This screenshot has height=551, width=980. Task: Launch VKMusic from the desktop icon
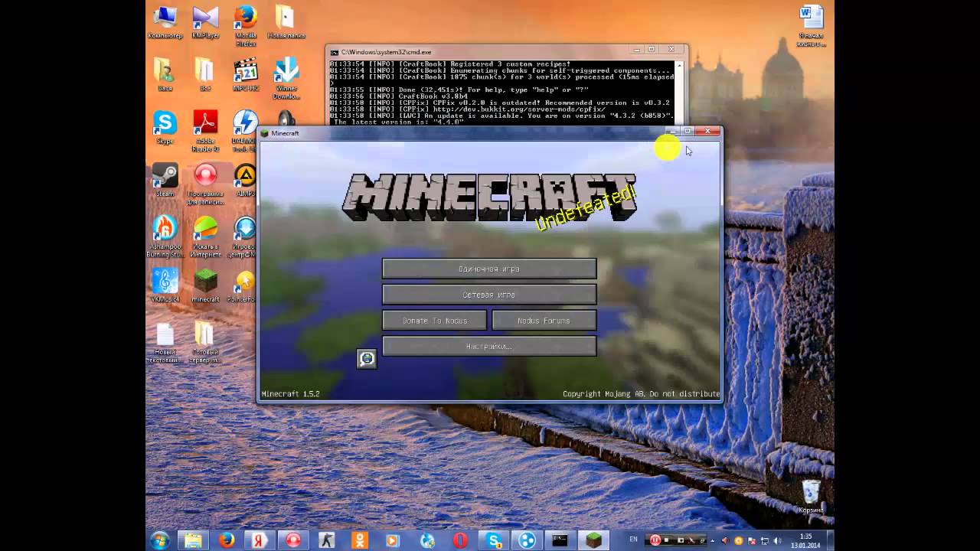tap(165, 285)
